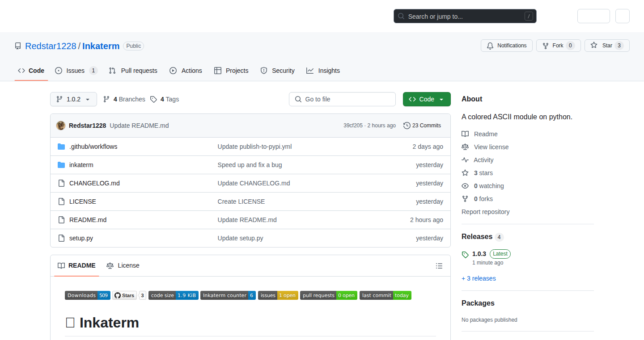Click the star icon beside 3 stars

click(x=465, y=173)
